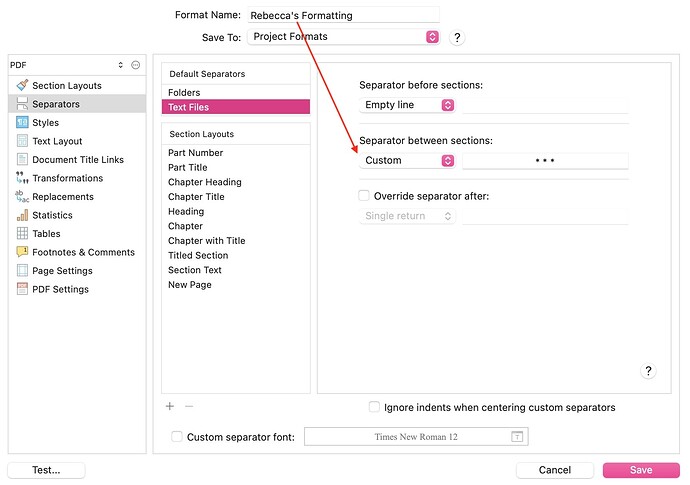The image size is (690, 485).
Task: Open help in the separators settings pane
Action: coord(648,371)
